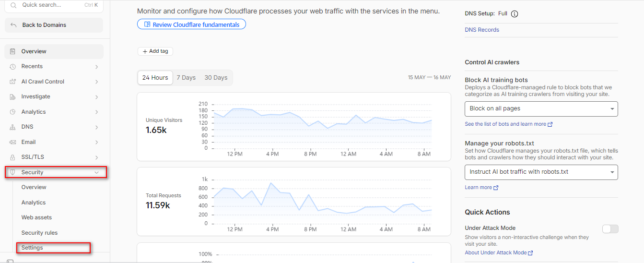
Task: Expand the Investigate chevron
Action: (97, 97)
